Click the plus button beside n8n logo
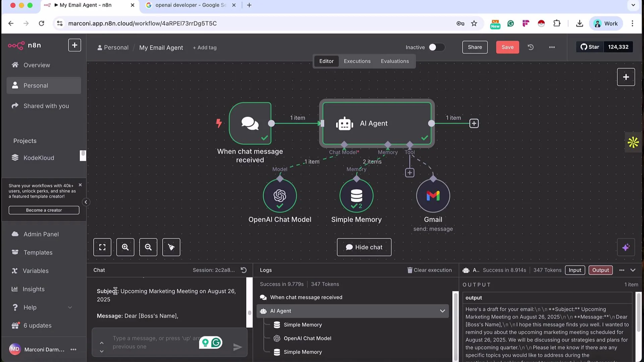644x362 pixels. point(74,45)
